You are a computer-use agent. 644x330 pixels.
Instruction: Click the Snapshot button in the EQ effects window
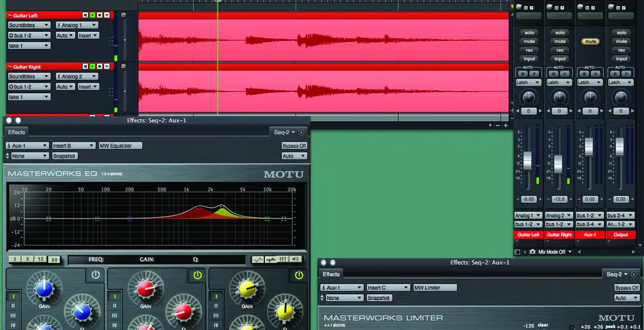[x=64, y=156]
